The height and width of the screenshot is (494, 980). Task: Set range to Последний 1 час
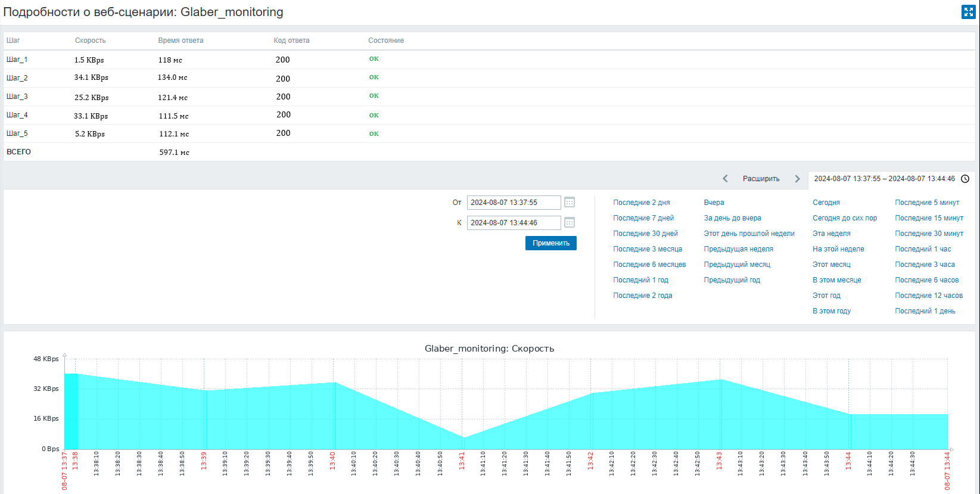pos(923,249)
